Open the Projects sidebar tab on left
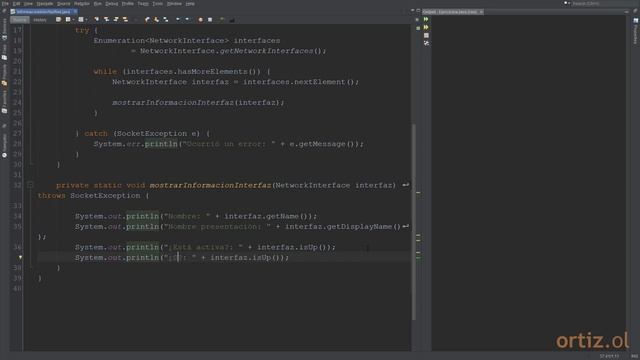The width and height of the screenshot is (640, 360). (4, 74)
